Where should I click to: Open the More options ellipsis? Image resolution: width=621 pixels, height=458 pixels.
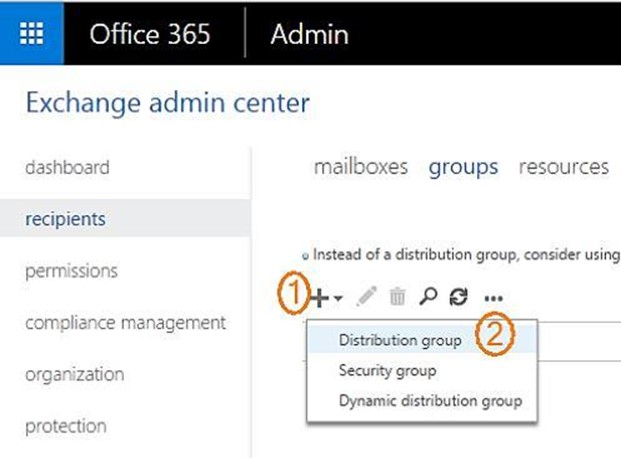[x=493, y=298]
